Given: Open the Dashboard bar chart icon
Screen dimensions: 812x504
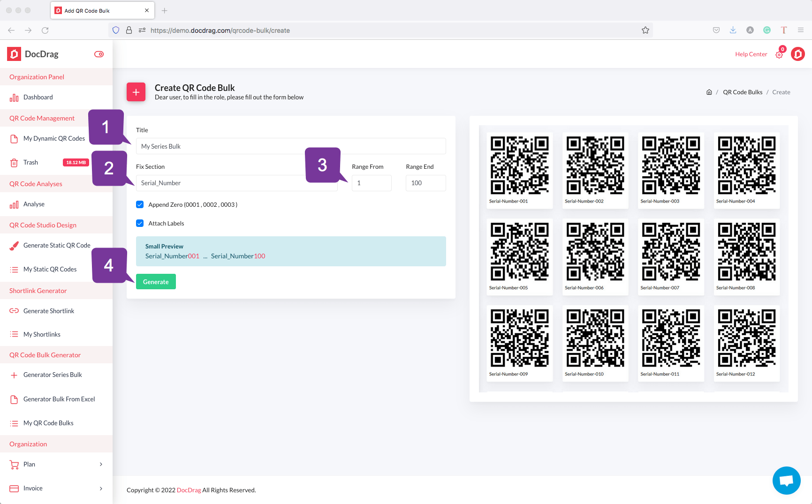Looking at the screenshot, I should (x=14, y=98).
